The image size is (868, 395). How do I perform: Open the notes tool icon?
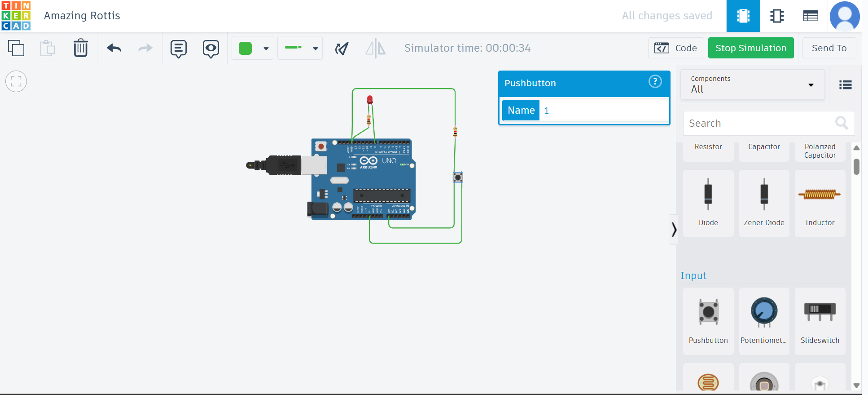(179, 49)
